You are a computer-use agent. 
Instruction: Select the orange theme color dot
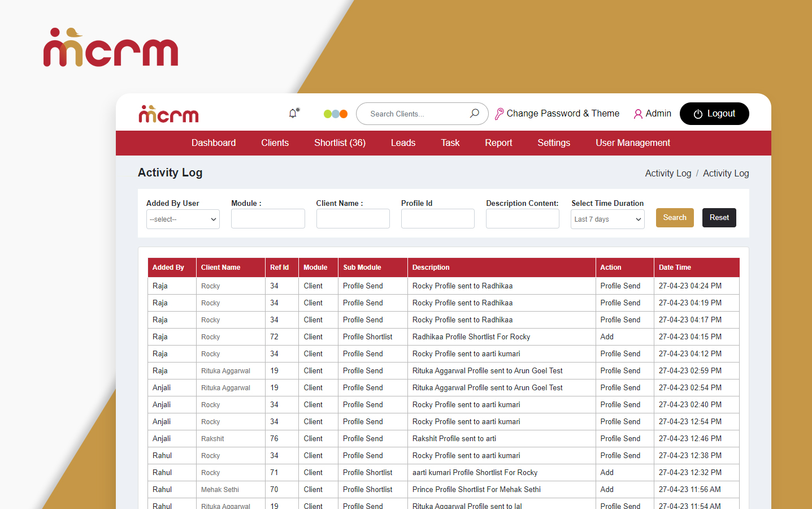(x=344, y=114)
